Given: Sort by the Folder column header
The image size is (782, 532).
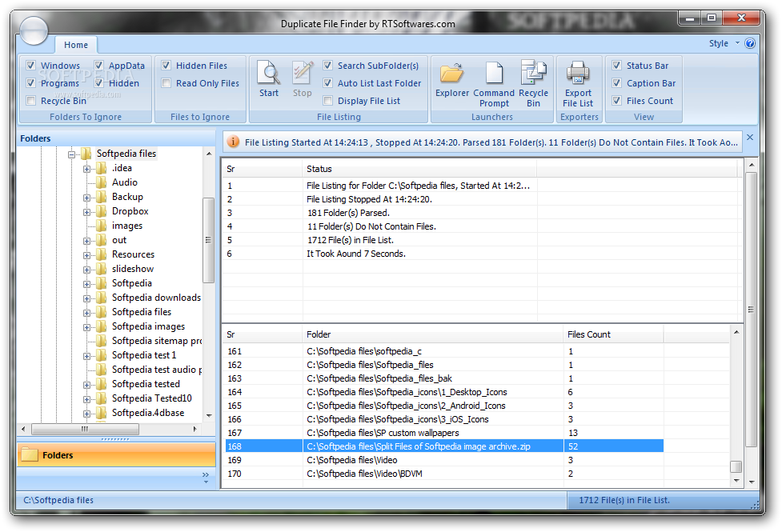Looking at the screenshot, I should pos(433,334).
